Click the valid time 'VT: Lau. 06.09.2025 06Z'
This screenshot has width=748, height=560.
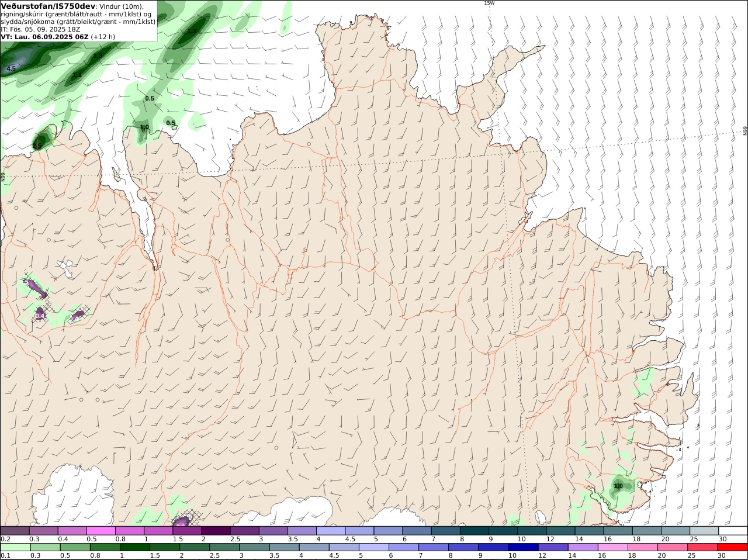pyautogui.click(x=44, y=36)
